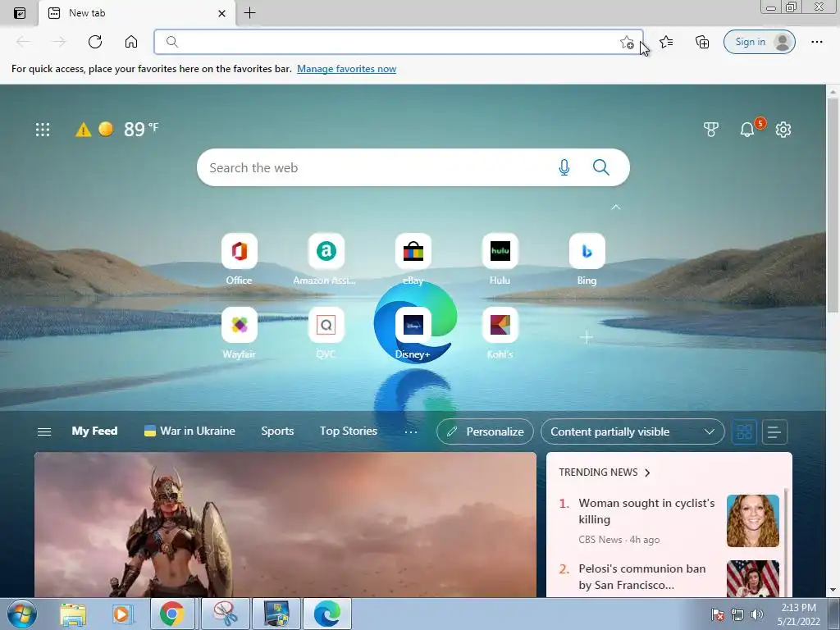Open the warrior feed story image

285,524
